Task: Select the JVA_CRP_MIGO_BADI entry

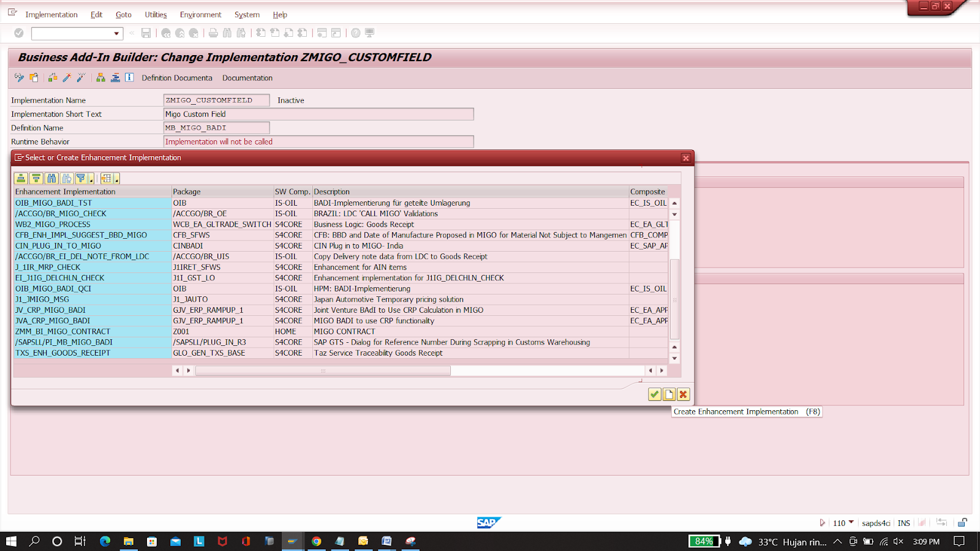Action: pos(92,321)
